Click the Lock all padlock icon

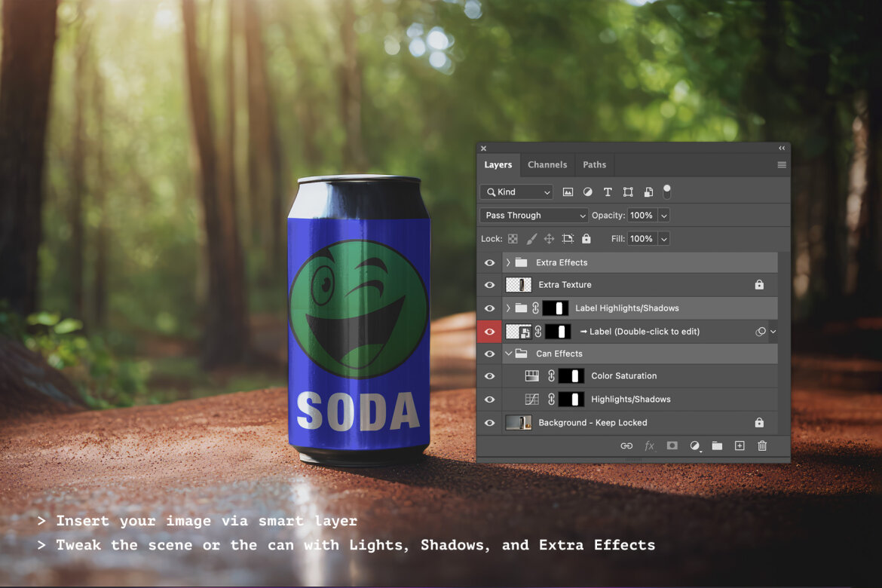586,238
